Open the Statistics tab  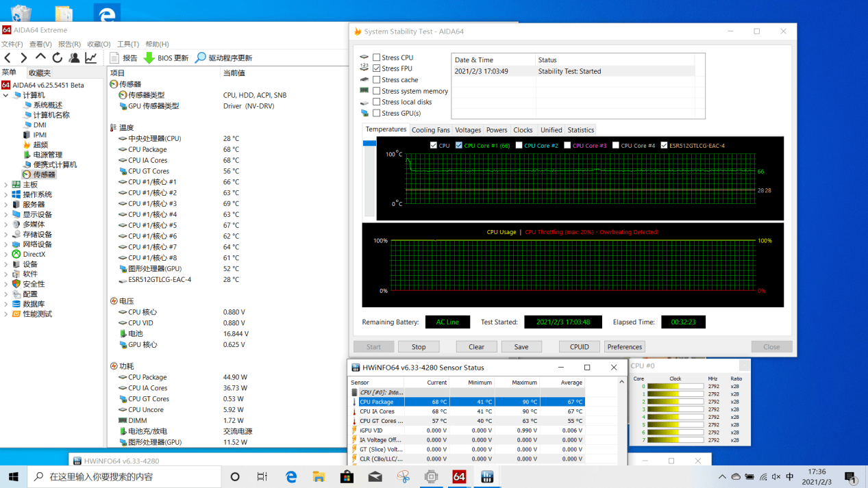click(581, 130)
